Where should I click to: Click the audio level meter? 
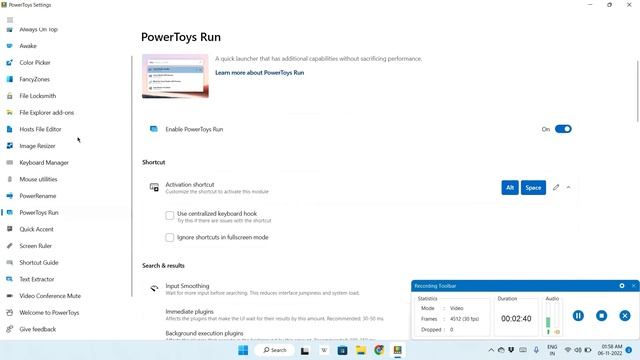coord(553,319)
